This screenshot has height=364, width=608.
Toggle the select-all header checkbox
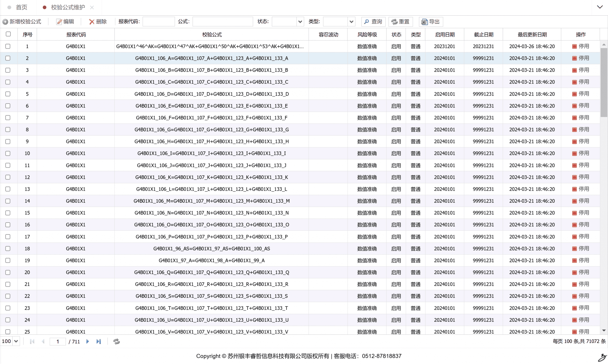[x=8, y=34]
